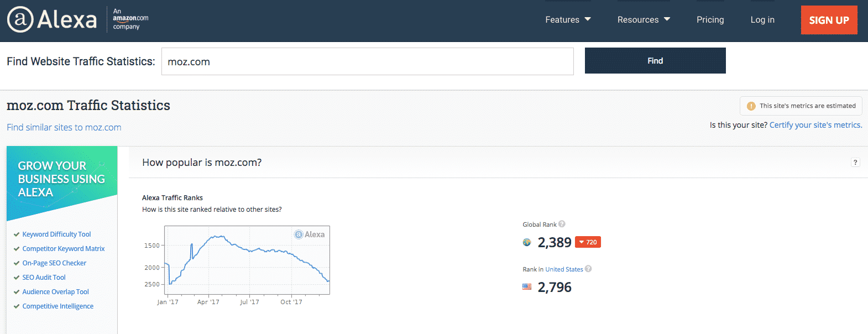The width and height of the screenshot is (868, 334).
Task: Click the Alexa Traffic Ranks label
Action: (x=172, y=197)
